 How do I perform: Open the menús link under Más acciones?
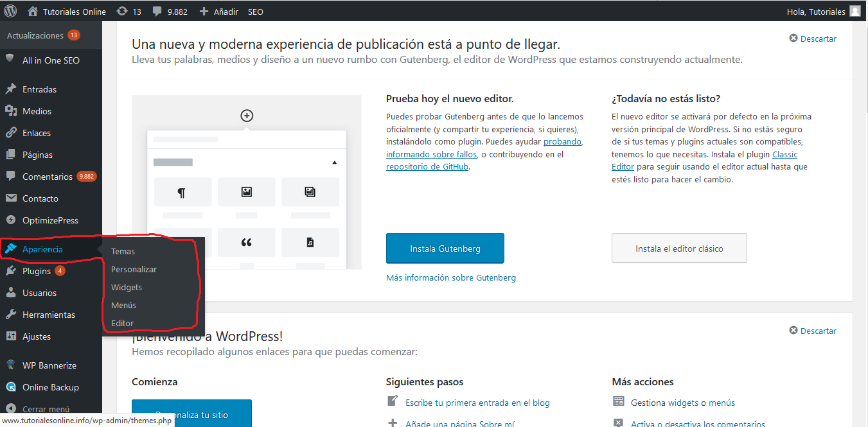coord(722,403)
